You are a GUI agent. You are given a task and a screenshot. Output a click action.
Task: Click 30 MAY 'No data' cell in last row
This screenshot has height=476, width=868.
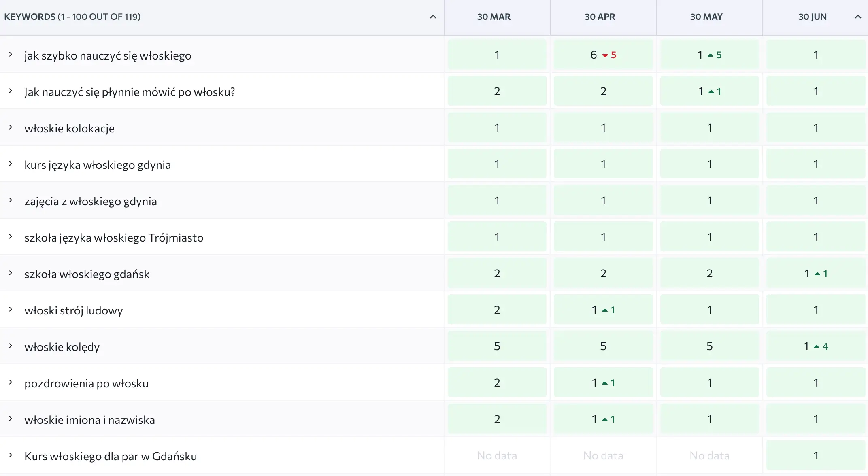[x=709, y=455]
